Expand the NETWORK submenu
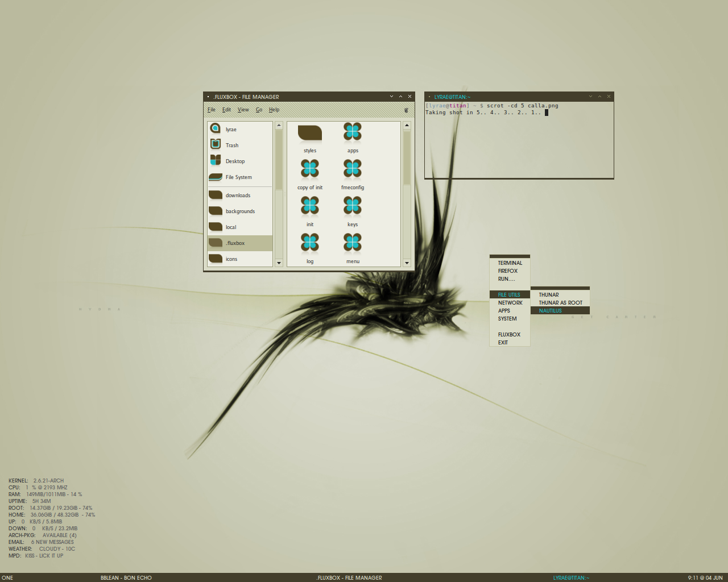 pos(510,303)
